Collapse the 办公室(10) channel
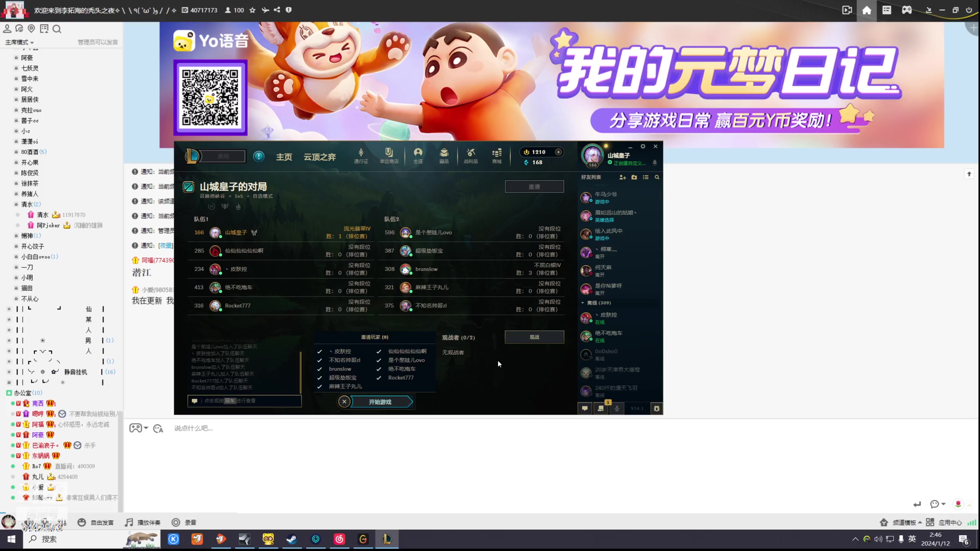Screen dimensions: 980x551 9,393
